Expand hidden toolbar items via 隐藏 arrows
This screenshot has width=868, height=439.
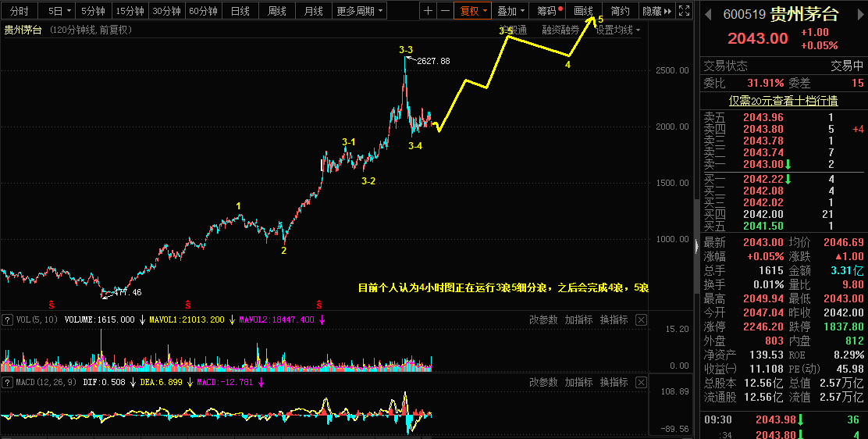(x=656, y=10)
